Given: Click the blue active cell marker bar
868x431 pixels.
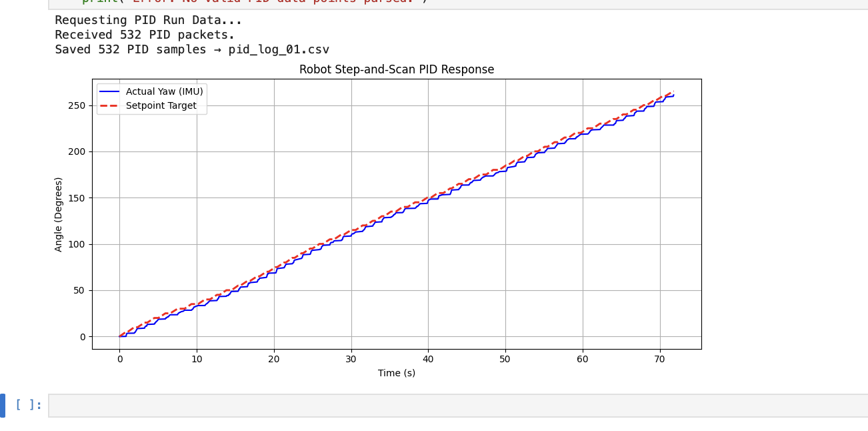Looking at the screenshot, I should [3, 406].
